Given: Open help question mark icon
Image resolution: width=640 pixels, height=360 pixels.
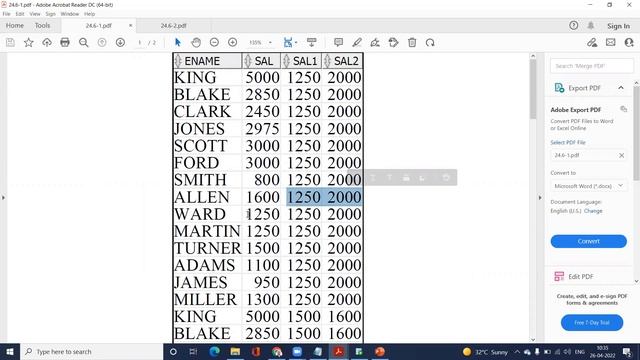Looking at the screenshot, I should pyautogui.click(x=573, y=26).
